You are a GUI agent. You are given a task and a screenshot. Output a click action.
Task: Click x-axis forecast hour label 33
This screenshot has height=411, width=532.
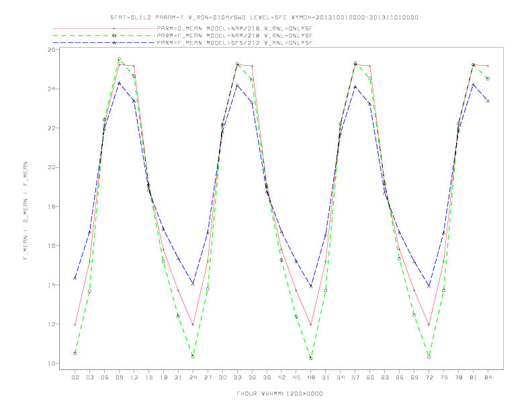(237, 377)
